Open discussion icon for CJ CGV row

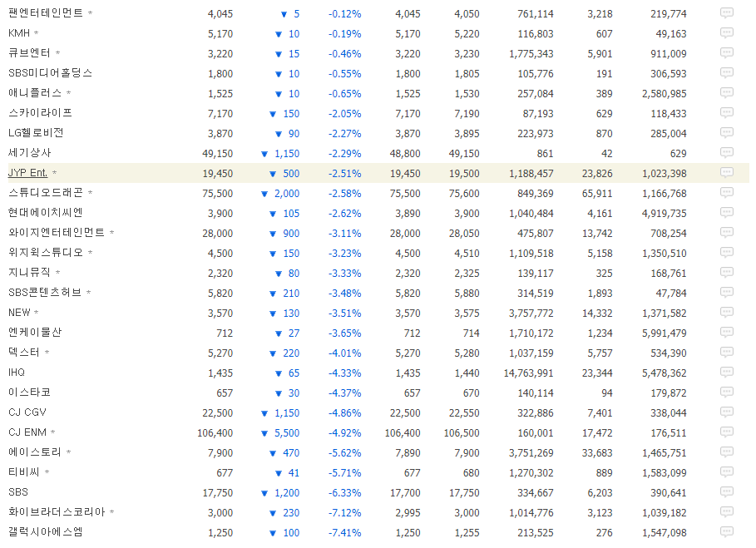coord(727,412)
